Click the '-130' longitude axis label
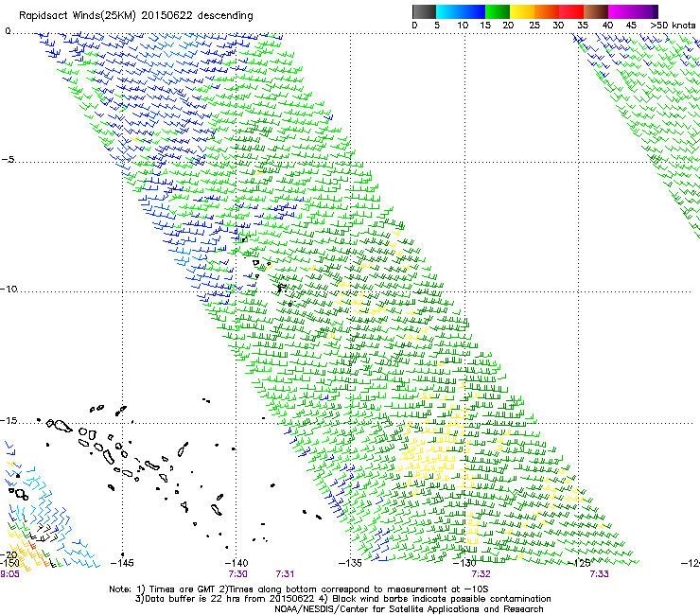 click(464, 563)
